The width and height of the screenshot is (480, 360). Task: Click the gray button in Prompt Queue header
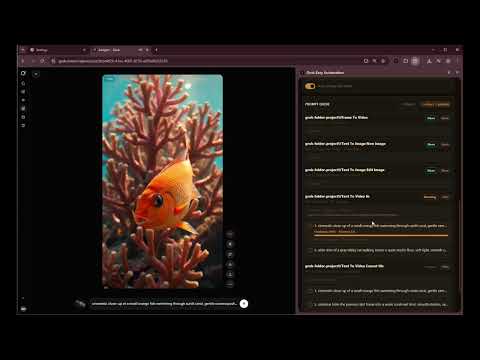pyautogui.click(x=409, y=104)
